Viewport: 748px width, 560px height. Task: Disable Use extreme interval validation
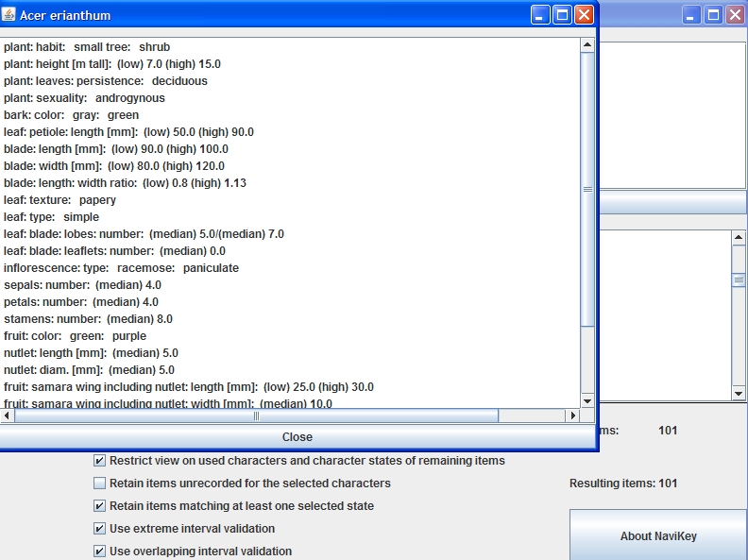(99, 529)
